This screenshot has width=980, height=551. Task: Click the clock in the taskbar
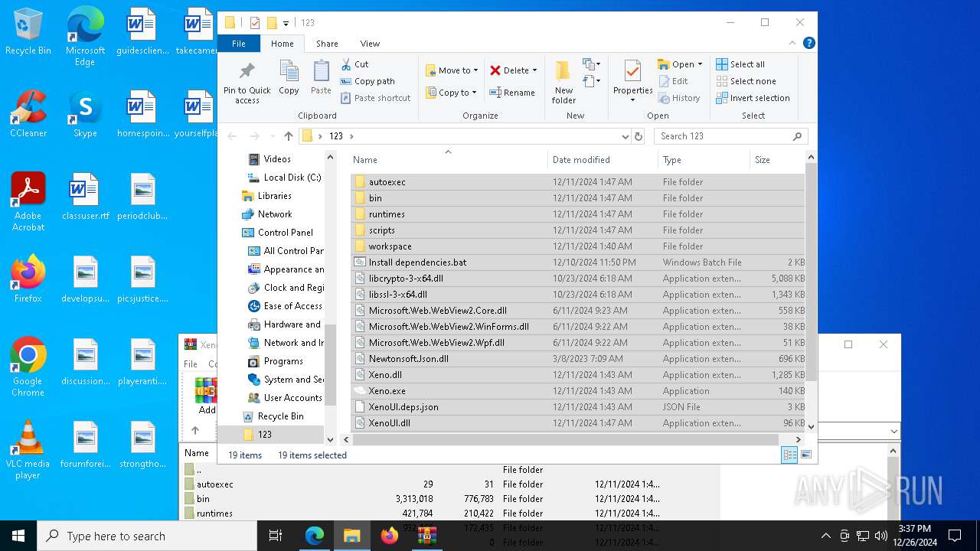pos(914,536)
